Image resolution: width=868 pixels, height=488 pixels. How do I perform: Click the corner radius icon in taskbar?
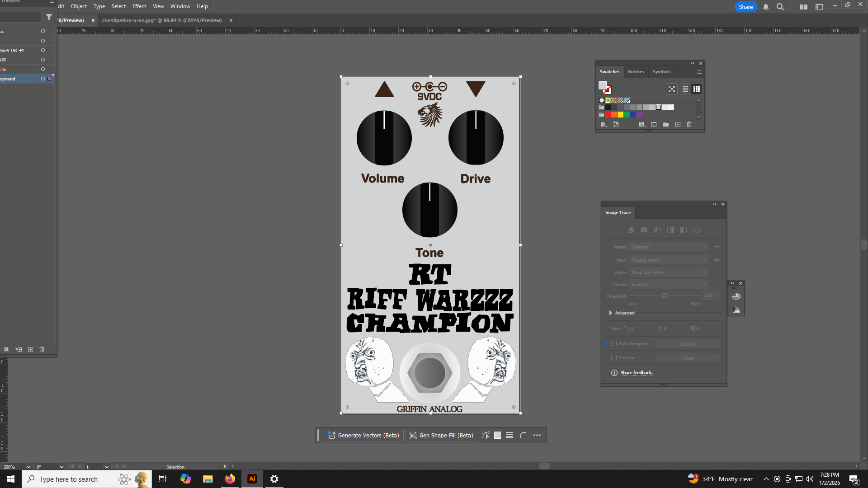(523, 436)
